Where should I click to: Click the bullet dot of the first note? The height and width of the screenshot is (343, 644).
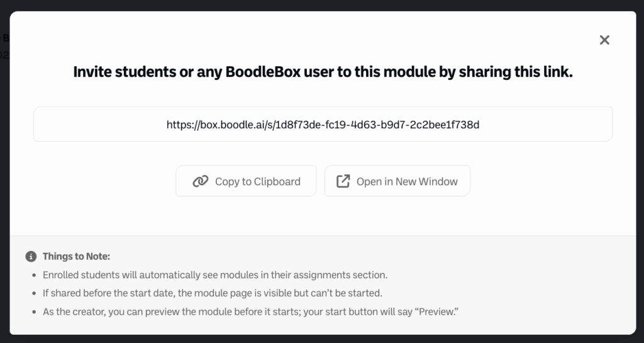pyautogui.click(x=33, y=276)
